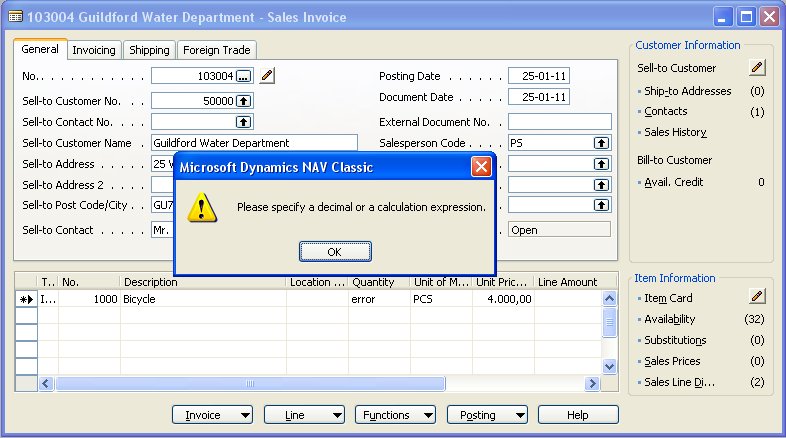This screenshot has height=438, width=786.
Task: Click the Item Card pencil icon
Action: click(x=757, y=296)
